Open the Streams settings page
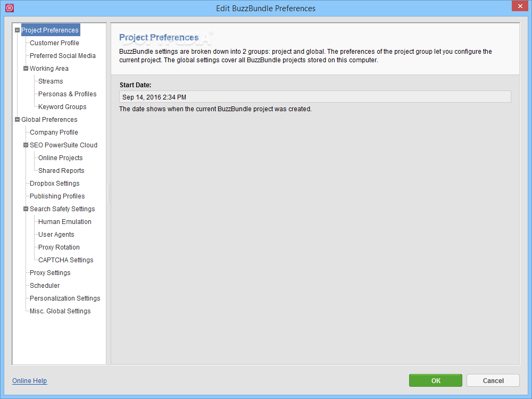The width and height of the screenshot is (532, 399). (x=51, y=81)
